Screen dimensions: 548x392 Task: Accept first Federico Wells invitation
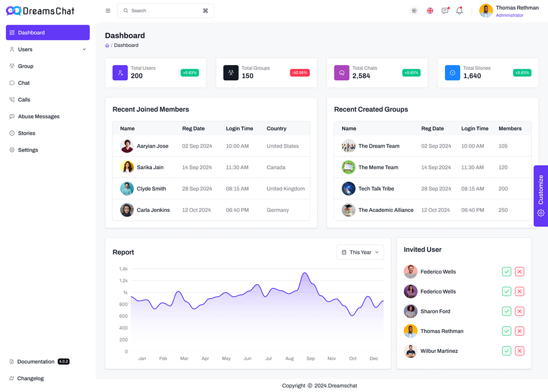[506, 272]
